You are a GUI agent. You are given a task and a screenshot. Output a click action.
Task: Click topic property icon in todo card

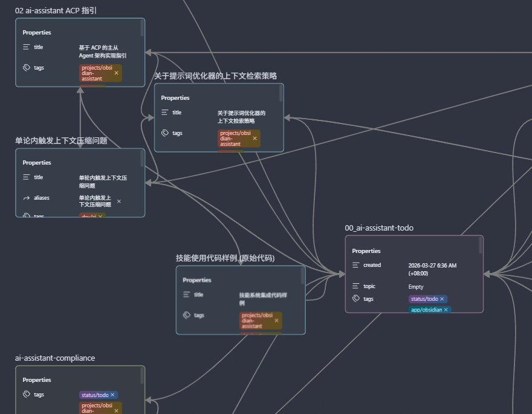(x=355, y=286)
